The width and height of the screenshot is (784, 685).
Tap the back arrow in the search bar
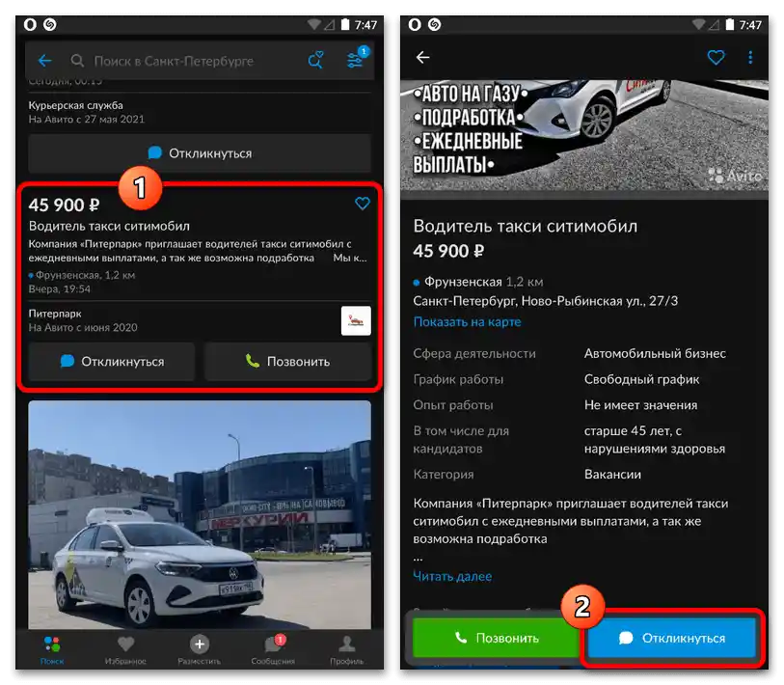pyautogui.click(x=45, y=61)
